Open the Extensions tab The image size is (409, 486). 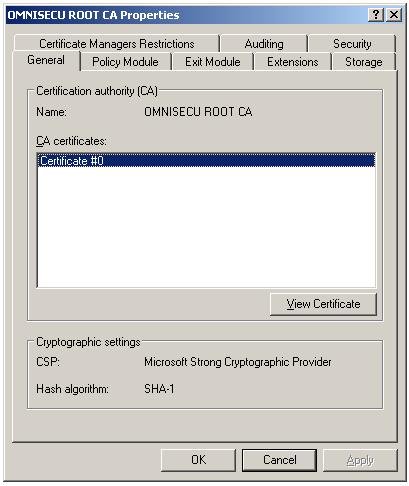click(293, 62)
